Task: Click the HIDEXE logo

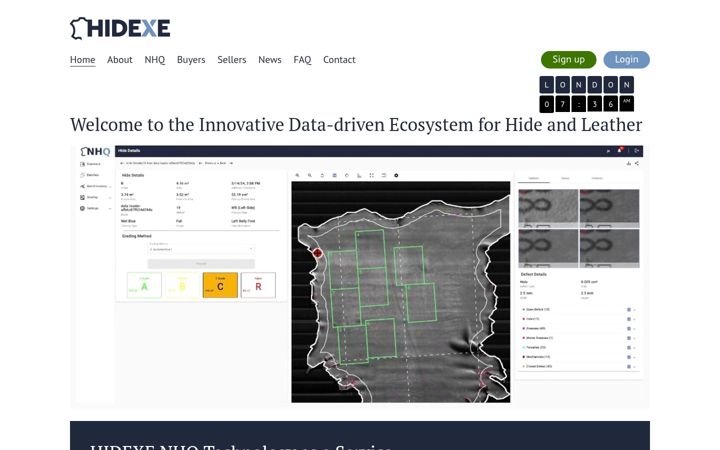Action: [x=120, y=28]
